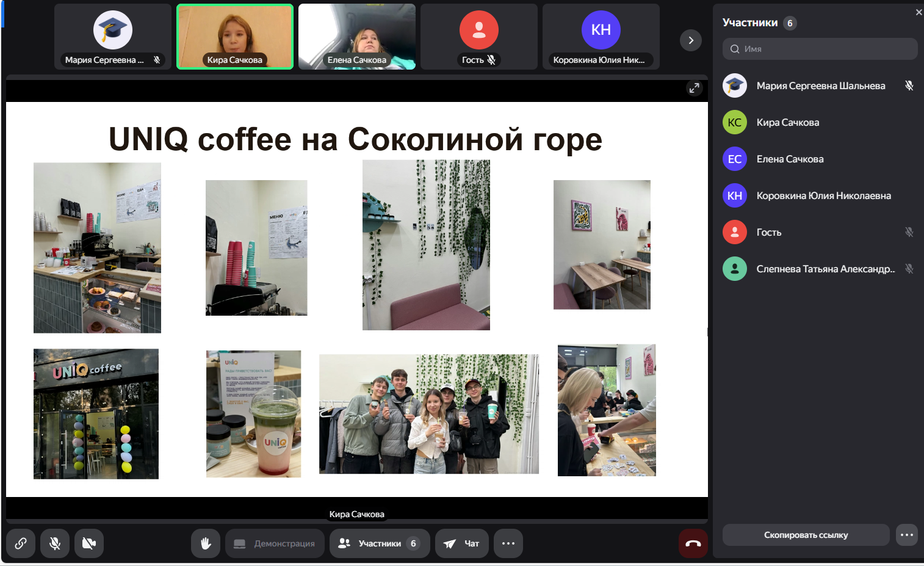Open the Чат panel
This screenshot has width=924, height=566.
point(461,543)
